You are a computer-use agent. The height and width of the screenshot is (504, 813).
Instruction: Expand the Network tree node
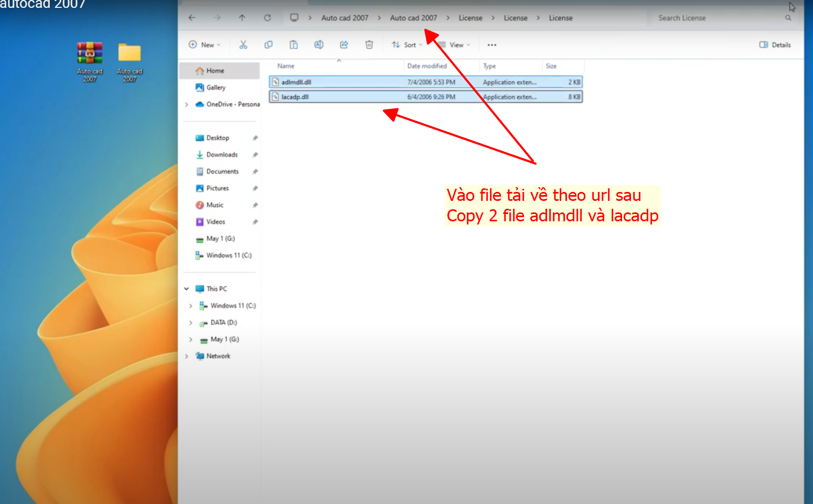[x=187, y=356]
